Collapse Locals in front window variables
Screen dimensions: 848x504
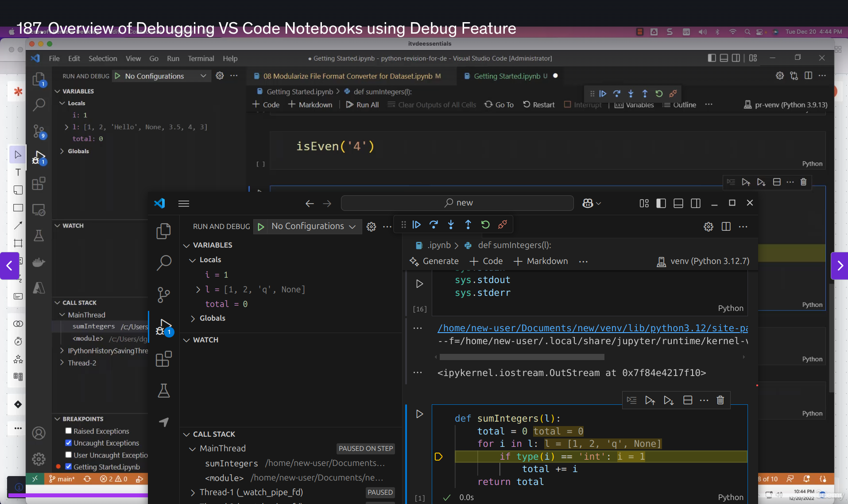click(192, 260)
